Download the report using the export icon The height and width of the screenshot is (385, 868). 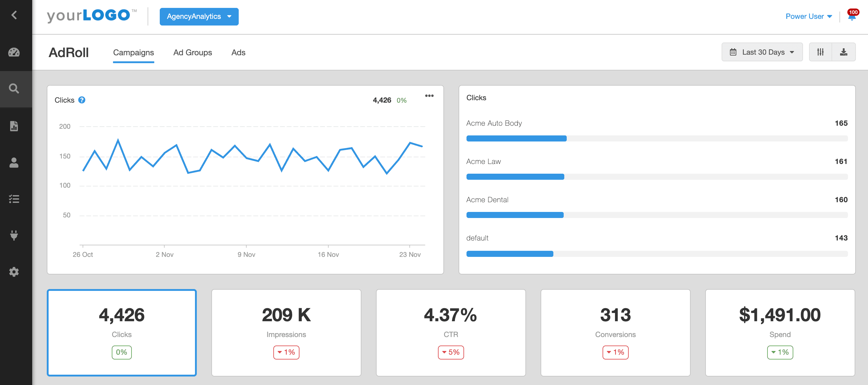[x=844, y=52]
